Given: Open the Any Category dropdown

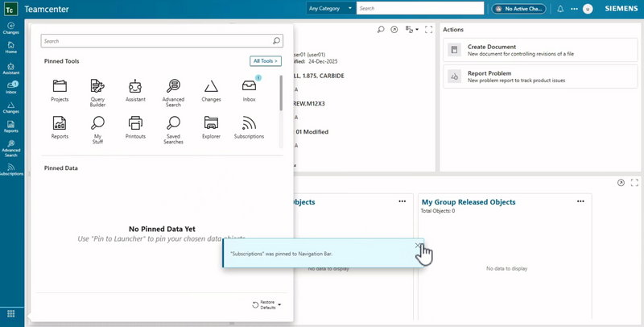Looking at the screenshot, I should (x=331, y=8).
